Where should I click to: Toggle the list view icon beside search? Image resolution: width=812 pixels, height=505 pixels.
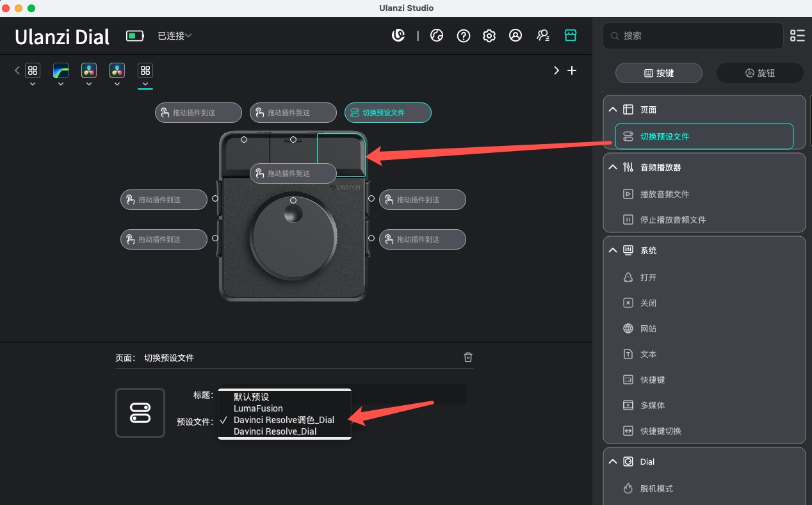[797, 36]
